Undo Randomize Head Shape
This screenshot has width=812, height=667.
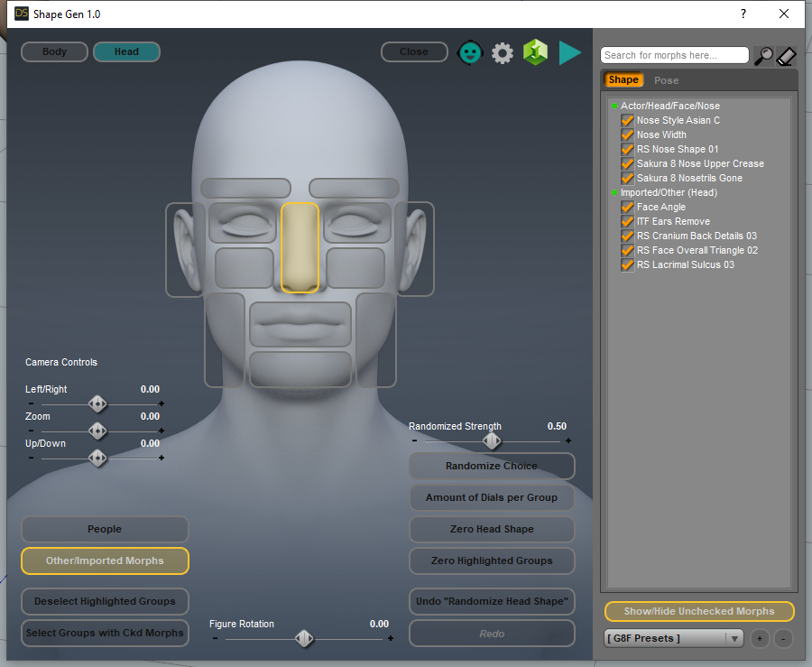point(492,601)
